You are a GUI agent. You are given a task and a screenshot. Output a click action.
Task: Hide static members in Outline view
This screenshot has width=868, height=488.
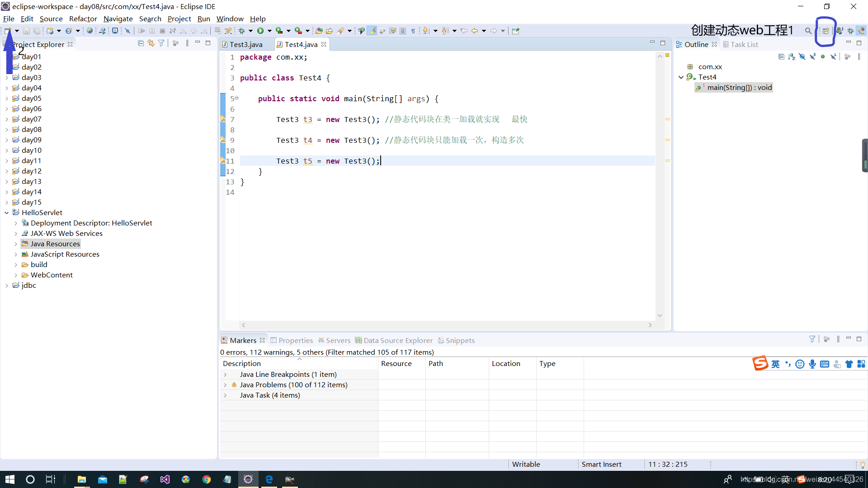coord(813,56)
